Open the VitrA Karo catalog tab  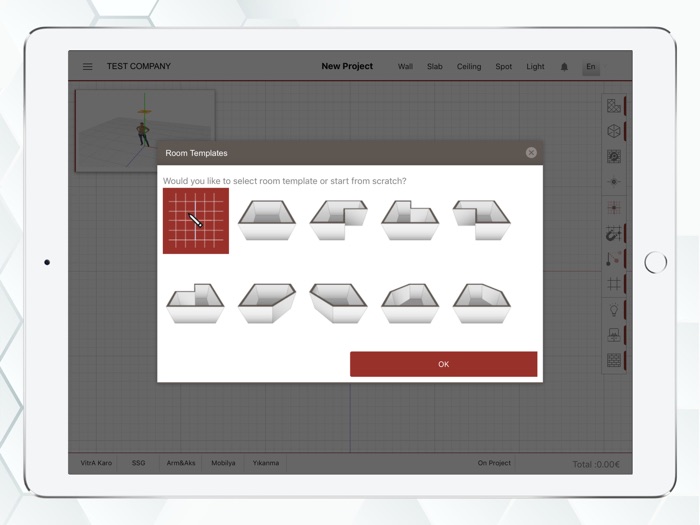pyautogui.click(x=96, y=463)
